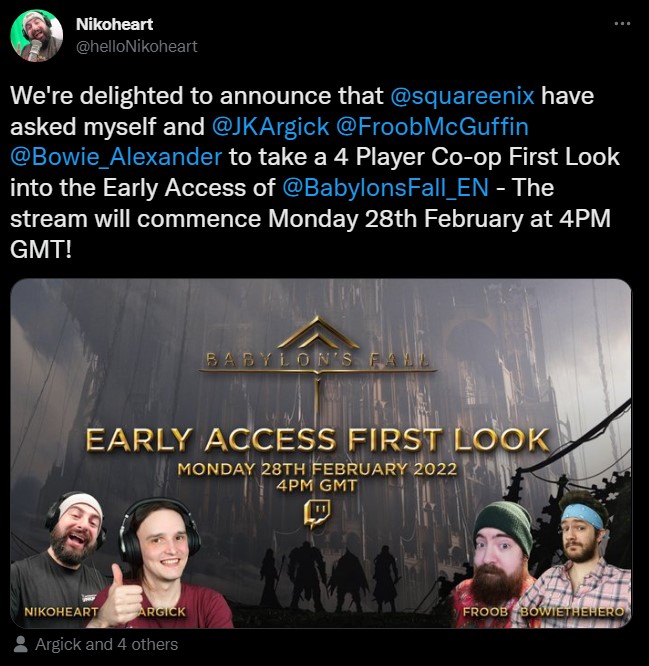Viewport: 649px width, 666px height.
Task: Click the BOWIETHEHERO name label
Action: tap(572, 612)
